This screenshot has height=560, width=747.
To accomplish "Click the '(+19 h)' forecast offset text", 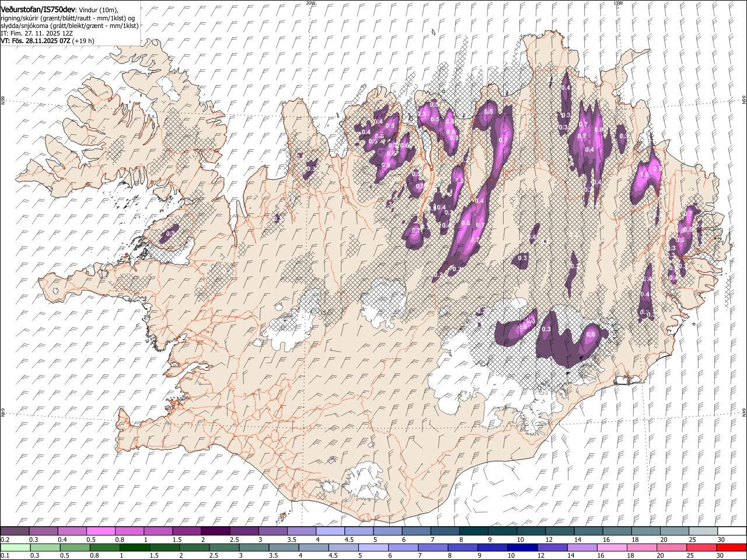I will click(x=83, y=41).
